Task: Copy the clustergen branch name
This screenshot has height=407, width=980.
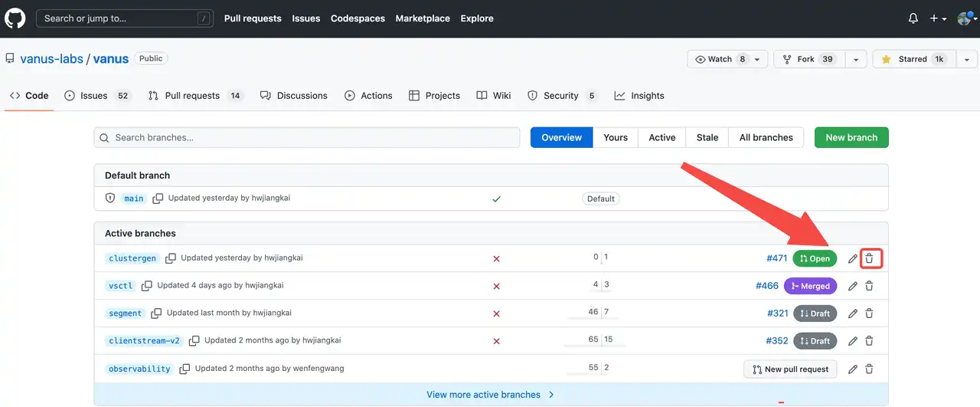Action: point(171,258)
